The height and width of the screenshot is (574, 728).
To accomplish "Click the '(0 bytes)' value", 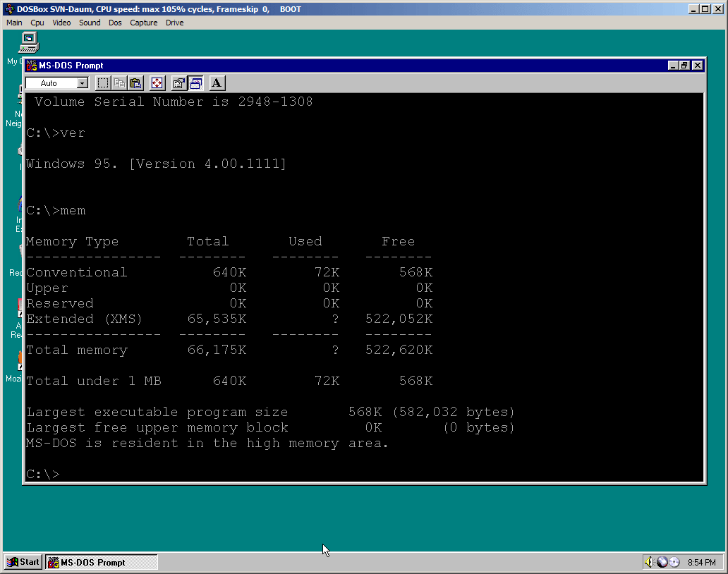I will 479,428.
